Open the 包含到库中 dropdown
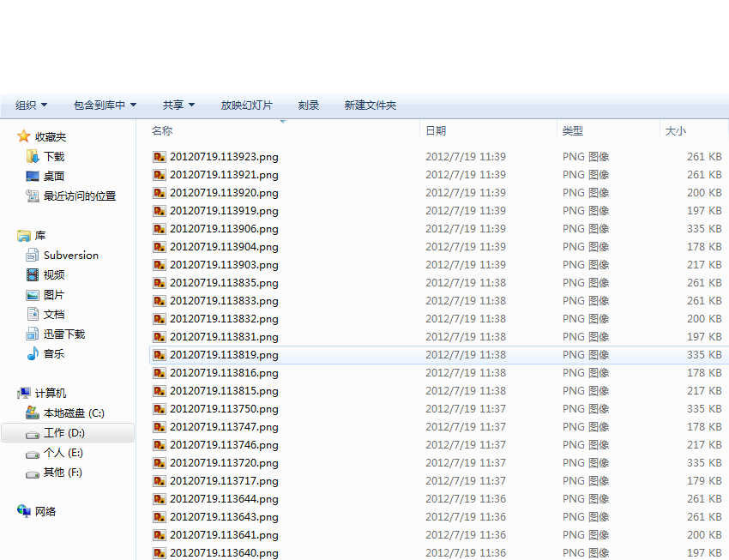This screenshot has width=729, height=560. pyautogui.click(x=105, y=105)
